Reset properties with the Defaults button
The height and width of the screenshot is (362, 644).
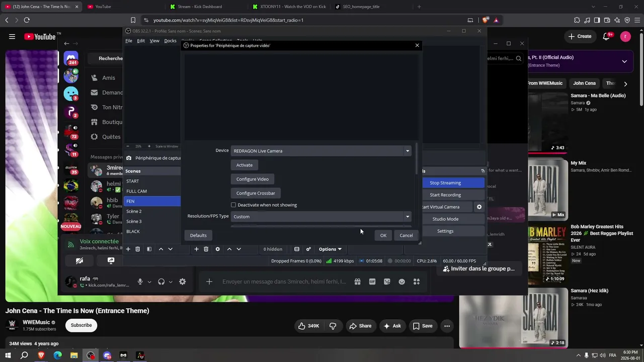click(x=198, y=235)
